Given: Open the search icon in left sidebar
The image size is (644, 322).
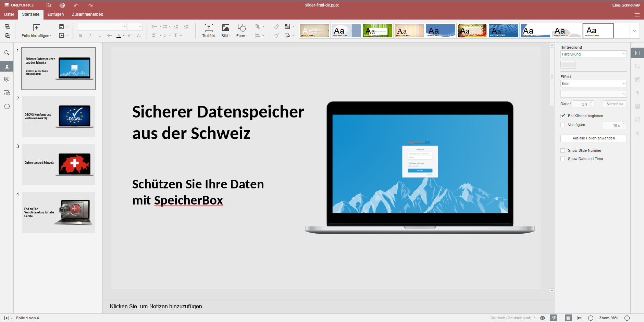Looking at the screenshot, I should 7,53.
